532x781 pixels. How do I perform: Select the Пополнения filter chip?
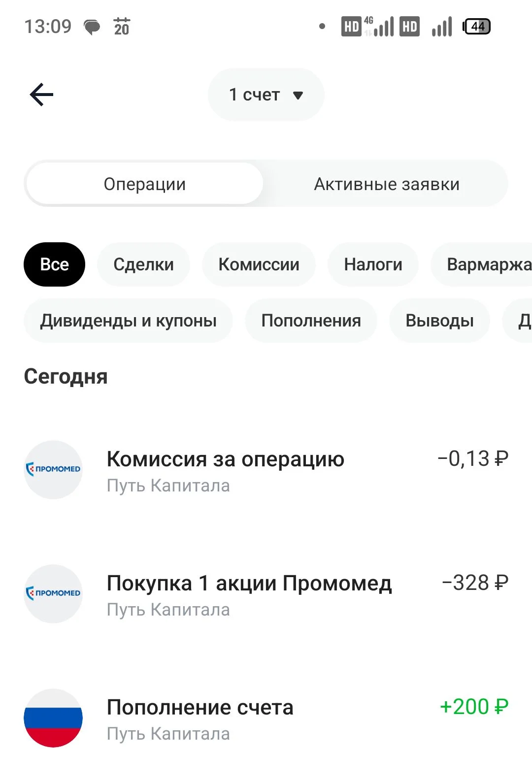[311, 321]
